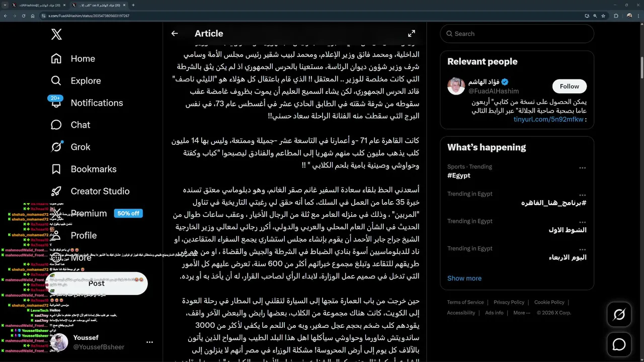
Task: Open the Accessibility footer link
Action: (461, 313)
